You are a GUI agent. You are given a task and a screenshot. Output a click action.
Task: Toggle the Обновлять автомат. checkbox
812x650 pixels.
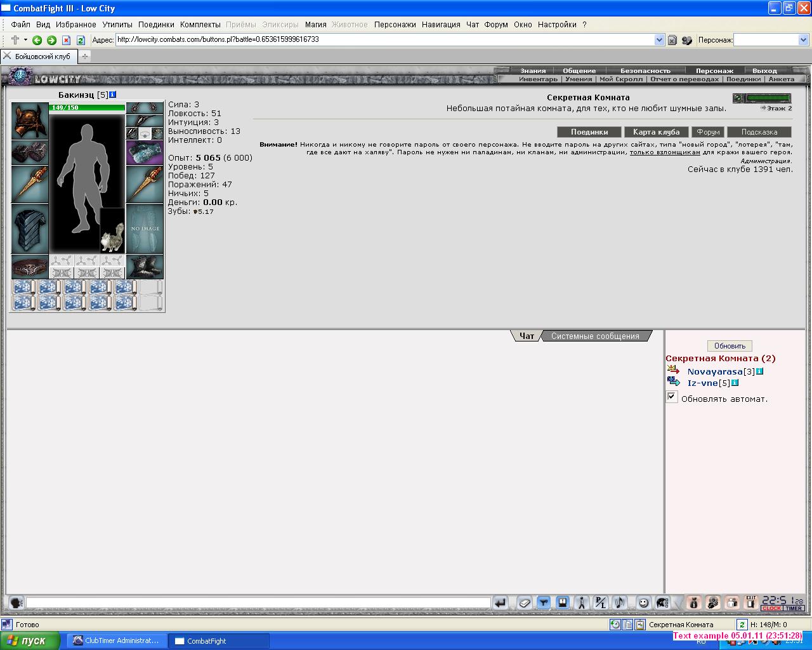(x=672, y=397)
